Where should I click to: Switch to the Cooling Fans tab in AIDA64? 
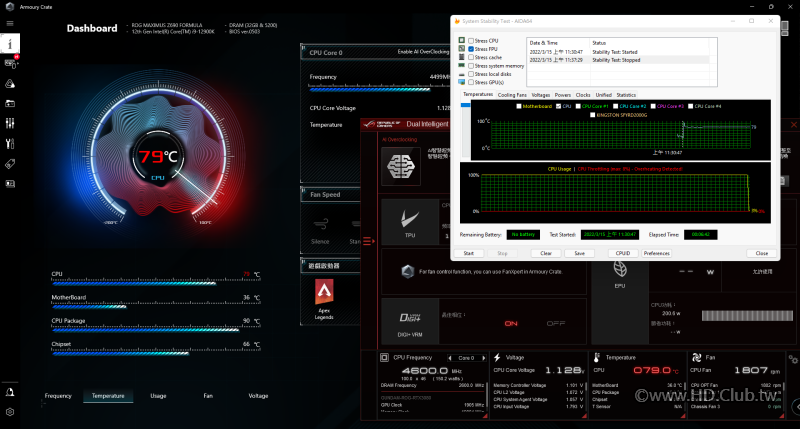(512, 95)
